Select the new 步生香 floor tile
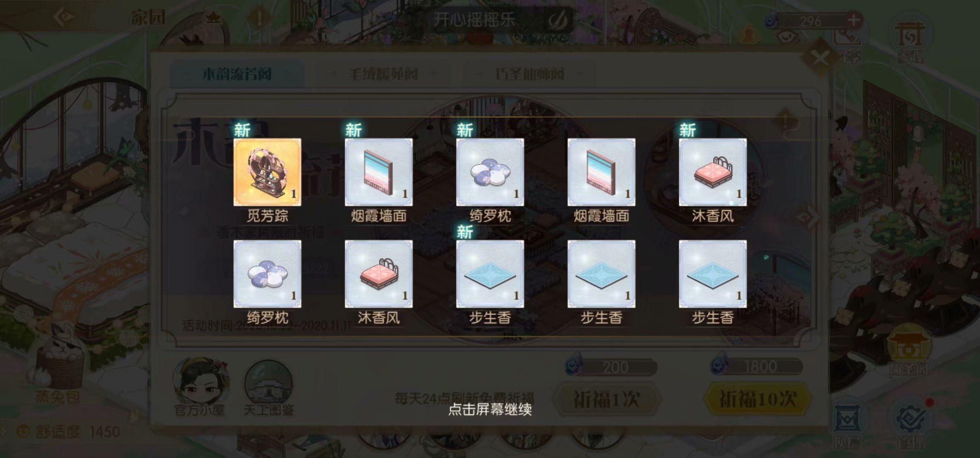980x458 pixels. pyautogui.click(x=490, y=274)
